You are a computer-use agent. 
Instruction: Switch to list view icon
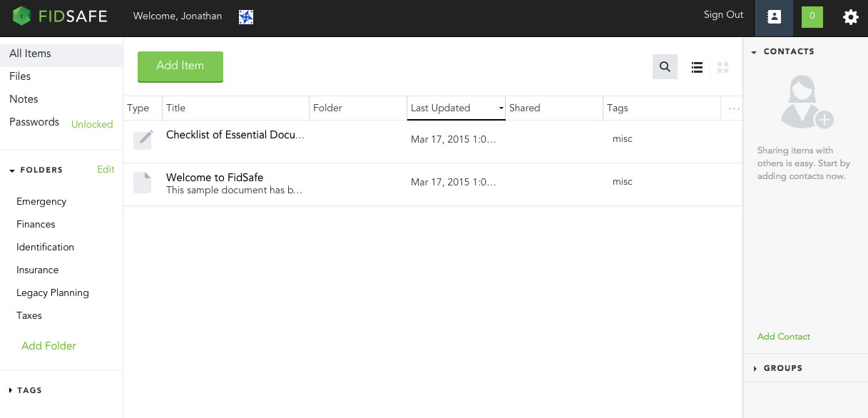tap(698, 68)
